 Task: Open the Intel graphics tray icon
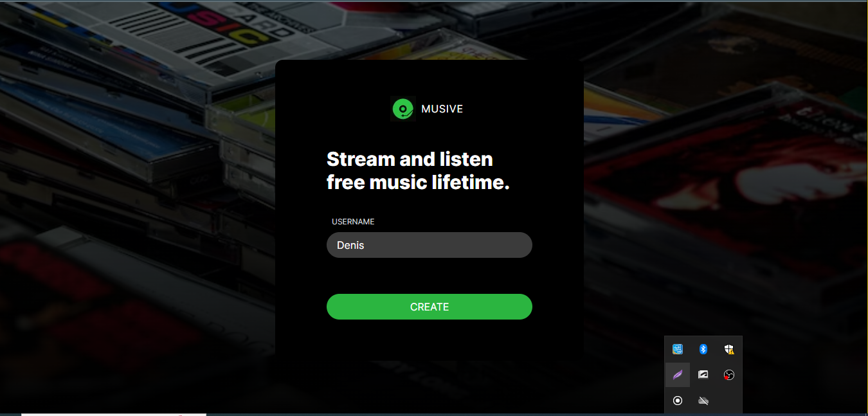pos(678,349)
